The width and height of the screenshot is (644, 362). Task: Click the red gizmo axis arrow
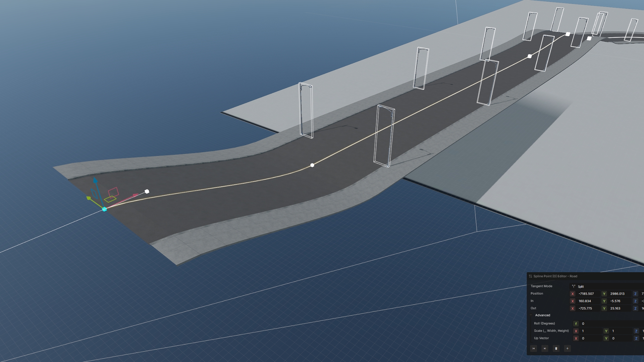click(135, 195)
